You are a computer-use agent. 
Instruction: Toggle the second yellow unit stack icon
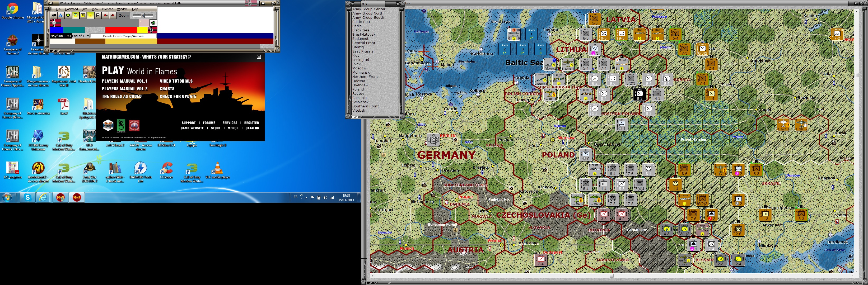[x=83, y=15]
